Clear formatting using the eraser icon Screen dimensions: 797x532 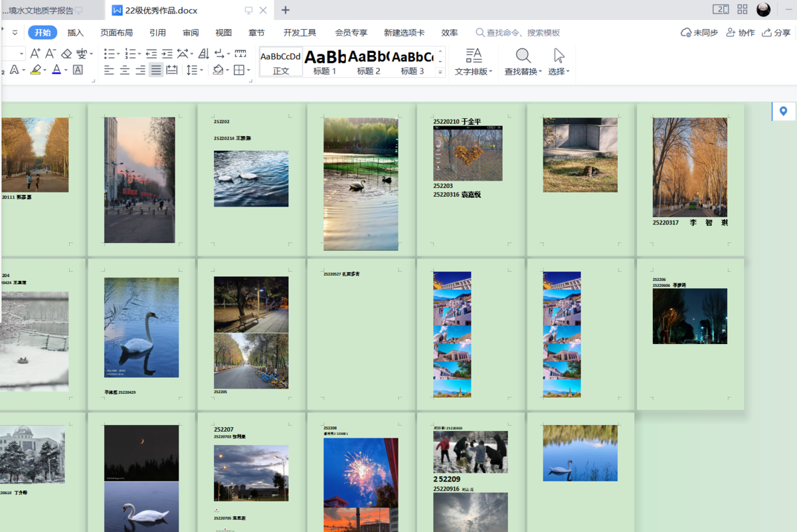coord(66,54)
